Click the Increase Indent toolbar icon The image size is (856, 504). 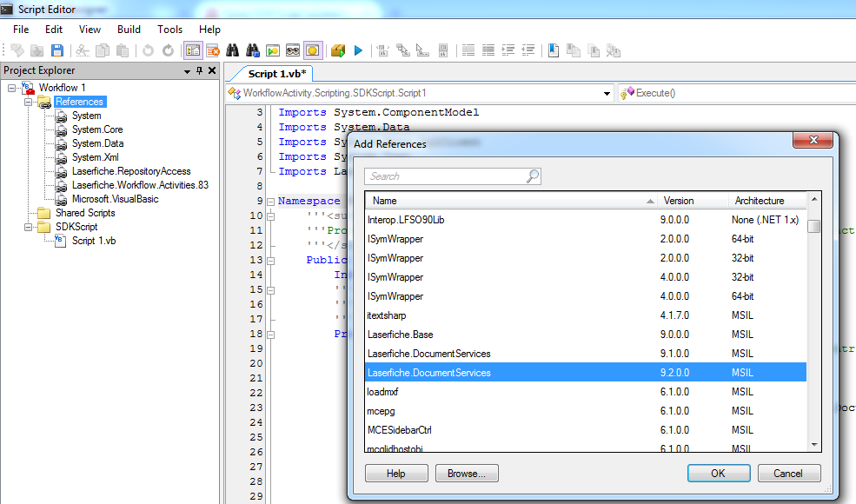[508, 50]
